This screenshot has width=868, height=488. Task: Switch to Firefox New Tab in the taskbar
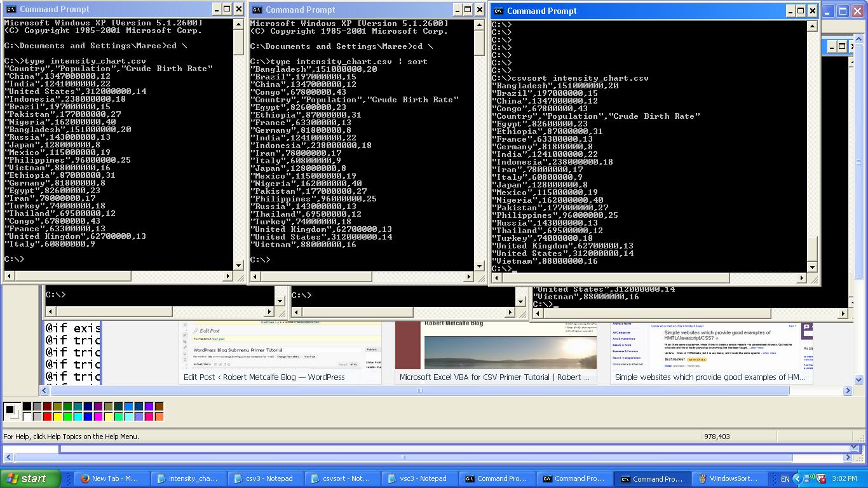pyautogui.click(x=109, y=478)
